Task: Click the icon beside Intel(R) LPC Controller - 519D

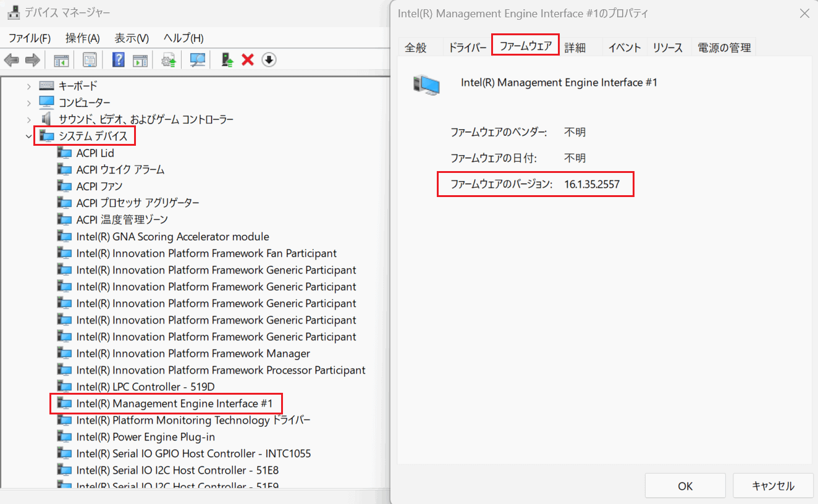Action: tap(64, 387)
